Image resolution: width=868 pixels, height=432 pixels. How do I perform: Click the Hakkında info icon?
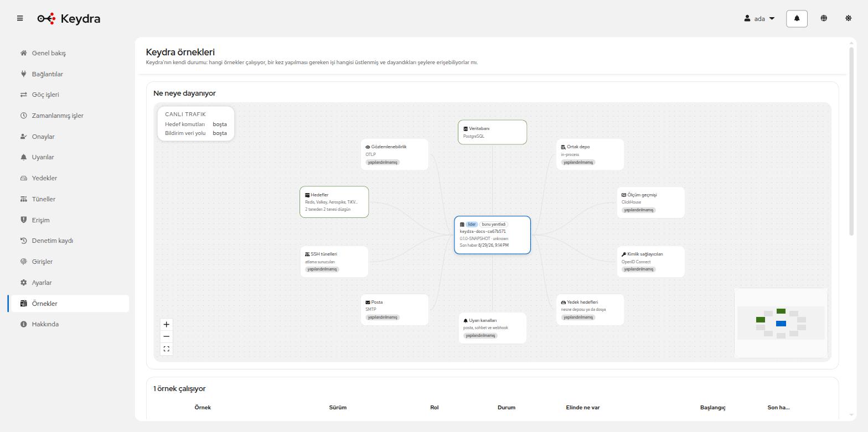click(x=23, y=324)
